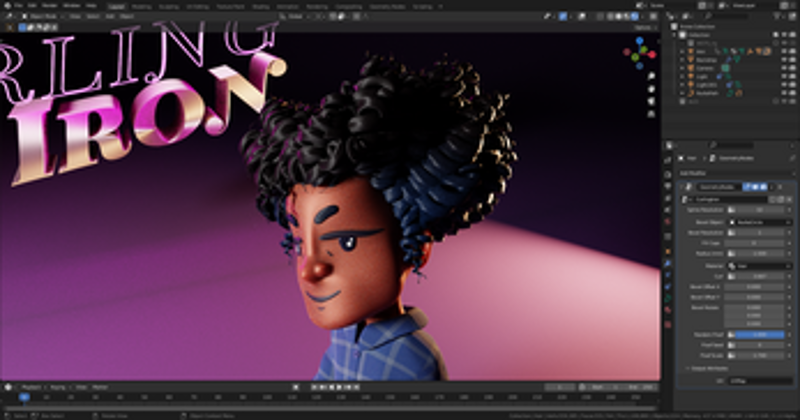Click the zoom magnifier icon in viewport

click(651, 76)
